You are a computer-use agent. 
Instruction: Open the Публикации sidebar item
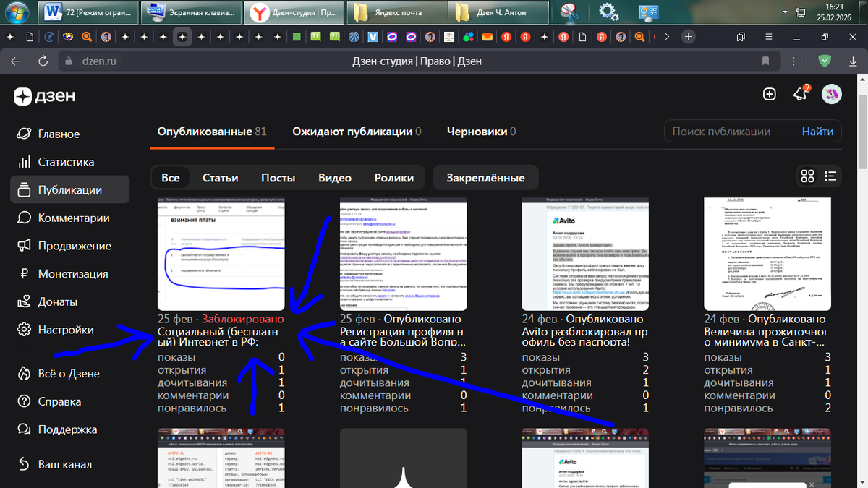coord(69,190)
